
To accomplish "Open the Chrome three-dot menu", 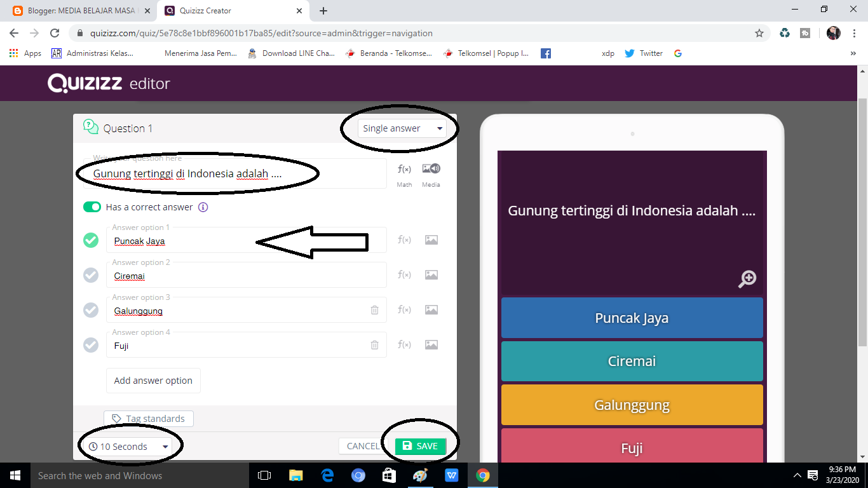I will click(855, 32).
